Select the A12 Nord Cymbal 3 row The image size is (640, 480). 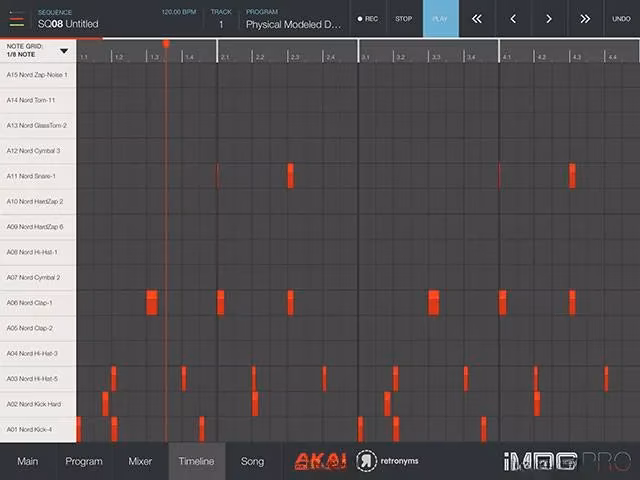pyautogui.click(x=38, y=151)
